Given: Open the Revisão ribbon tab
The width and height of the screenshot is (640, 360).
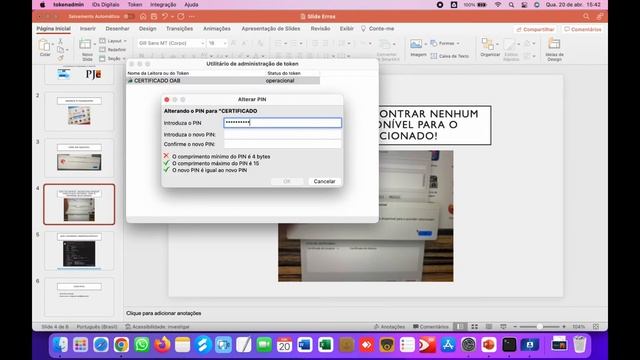Looking at the screenshot, I should 320,29.
